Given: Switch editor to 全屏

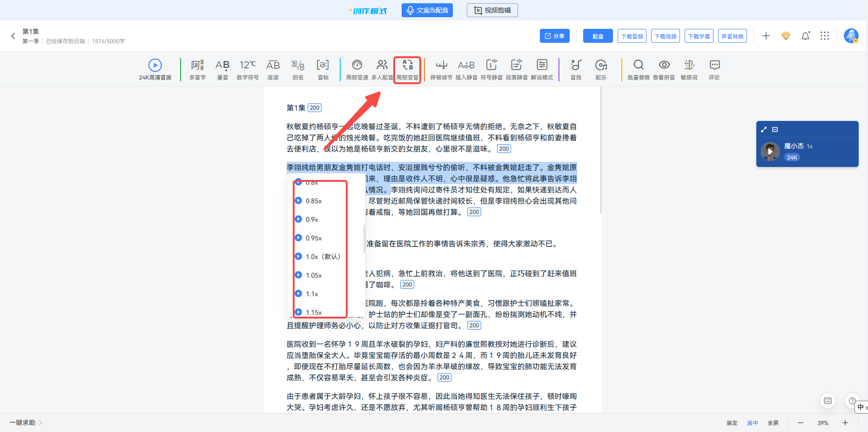Looking at the screenshot, I should click(x=773, y=423).
